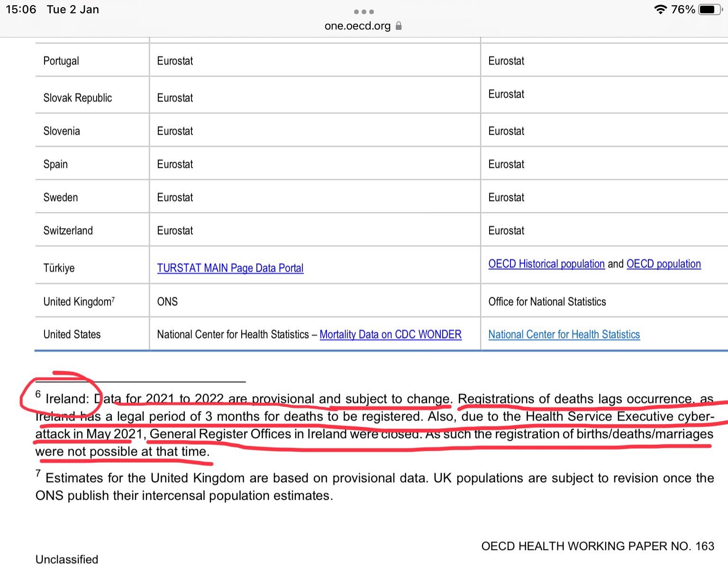Open the three-dot multitasking menu
728x576 pixels.
click(364, 11)
